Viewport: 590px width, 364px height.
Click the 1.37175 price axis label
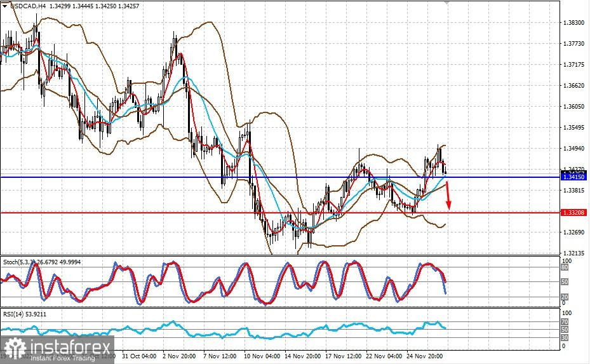tap(574, 65)
